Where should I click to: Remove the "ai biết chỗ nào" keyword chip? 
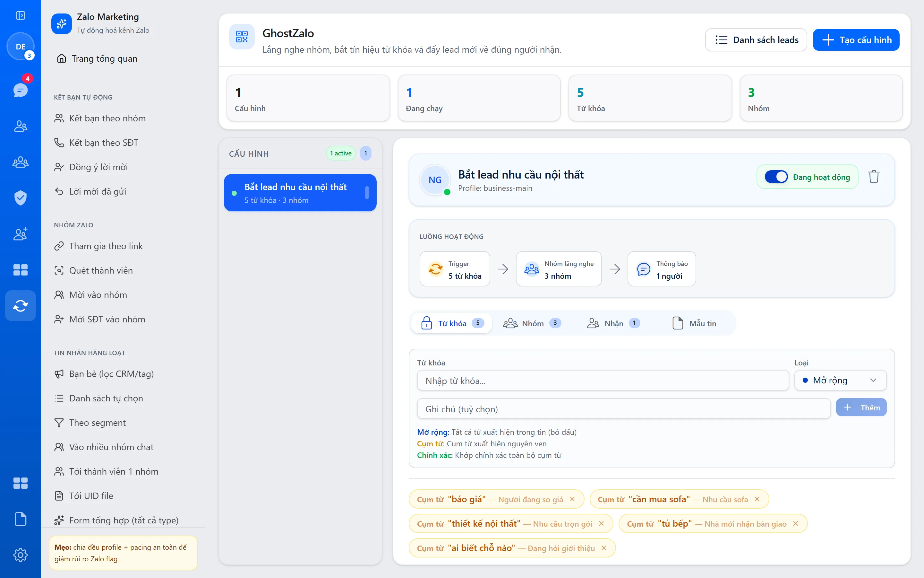coord(604,548)
